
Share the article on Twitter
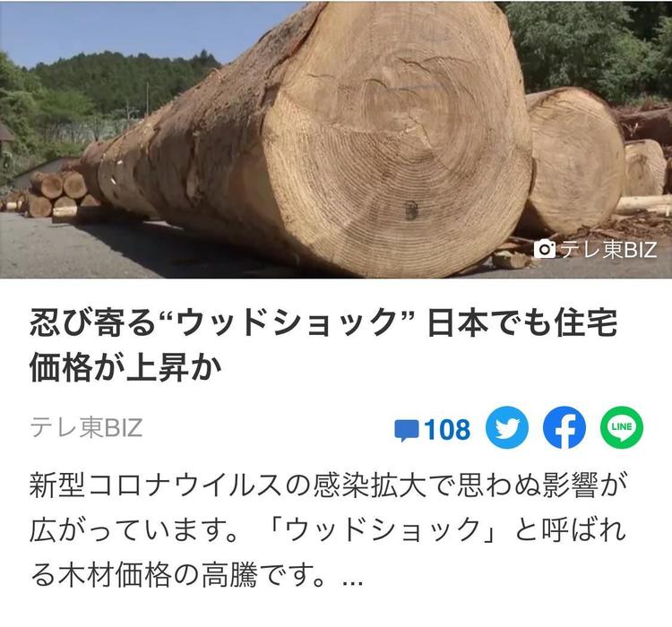point(507,428)
